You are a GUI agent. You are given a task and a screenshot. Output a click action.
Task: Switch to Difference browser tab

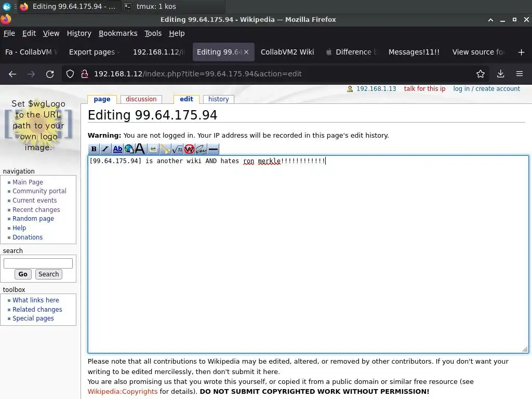352,52
